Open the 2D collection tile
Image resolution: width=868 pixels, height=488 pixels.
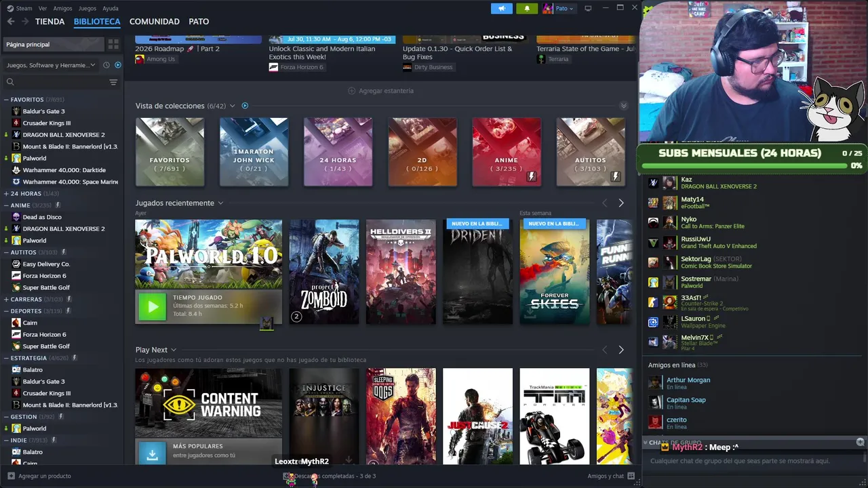click(422, 152)
